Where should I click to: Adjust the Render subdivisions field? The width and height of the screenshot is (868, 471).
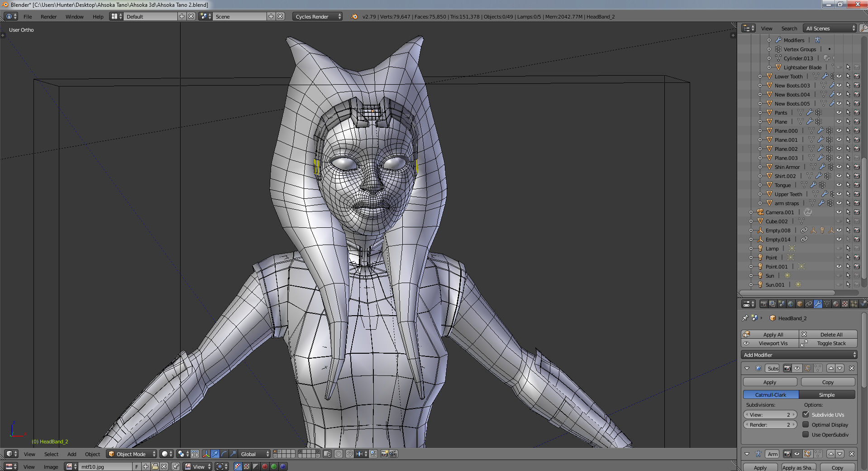[770, 424]
